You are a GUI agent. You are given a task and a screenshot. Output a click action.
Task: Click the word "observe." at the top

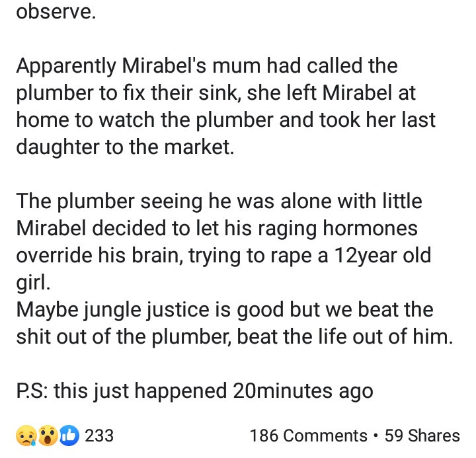[56, 13]
